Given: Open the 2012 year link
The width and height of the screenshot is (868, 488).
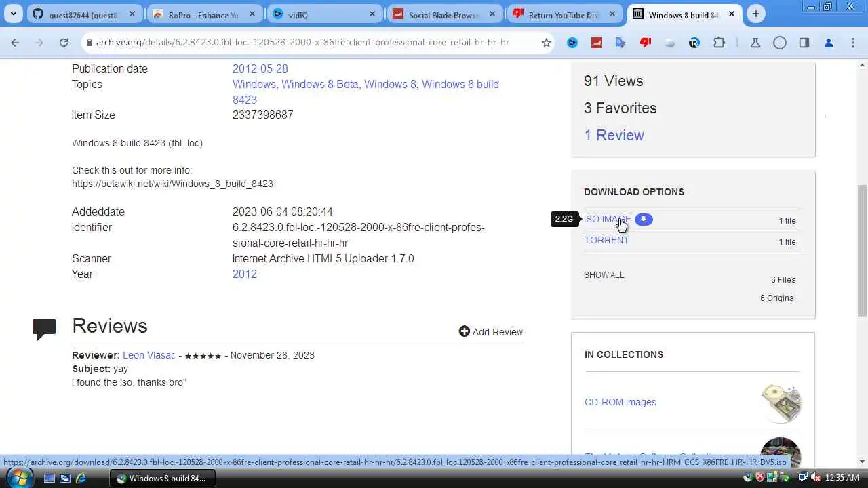Looking at the screenshot, I should 245,274.
